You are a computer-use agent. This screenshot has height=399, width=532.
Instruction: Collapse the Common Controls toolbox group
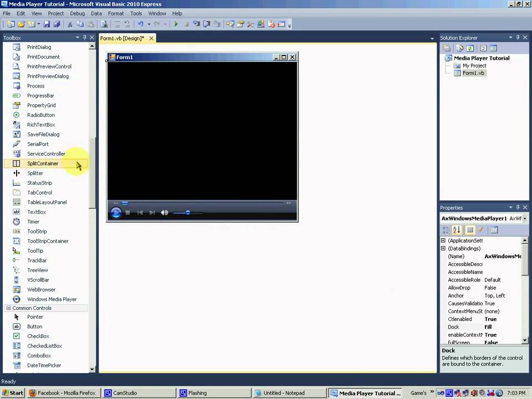click(x=8, y=308)
